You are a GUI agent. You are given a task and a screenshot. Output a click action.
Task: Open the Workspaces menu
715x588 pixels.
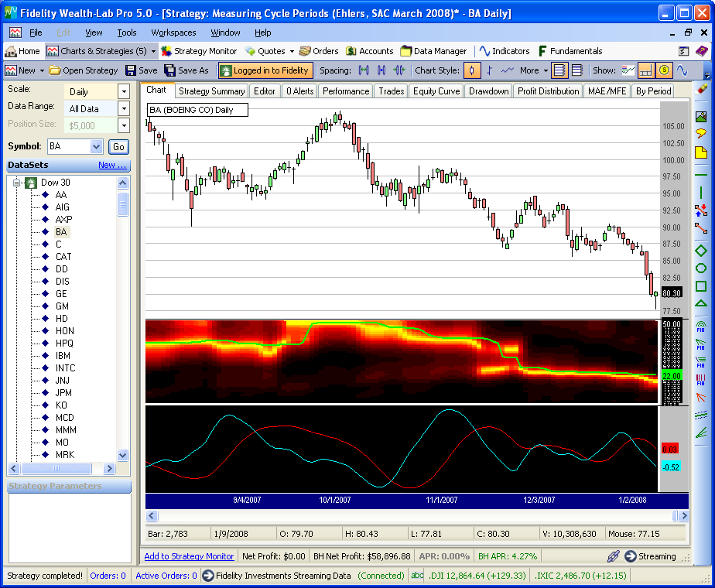173,32
